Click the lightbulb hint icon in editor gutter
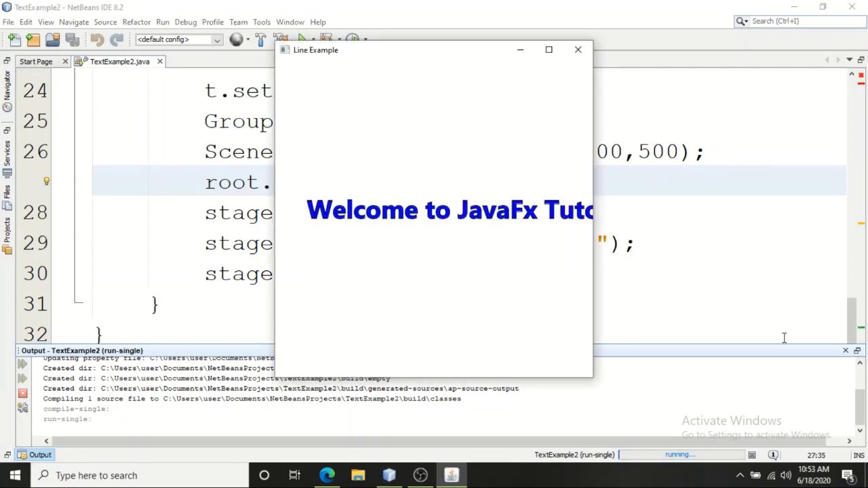This screenshot has width=868, height=488. click(x=46, y=181)
